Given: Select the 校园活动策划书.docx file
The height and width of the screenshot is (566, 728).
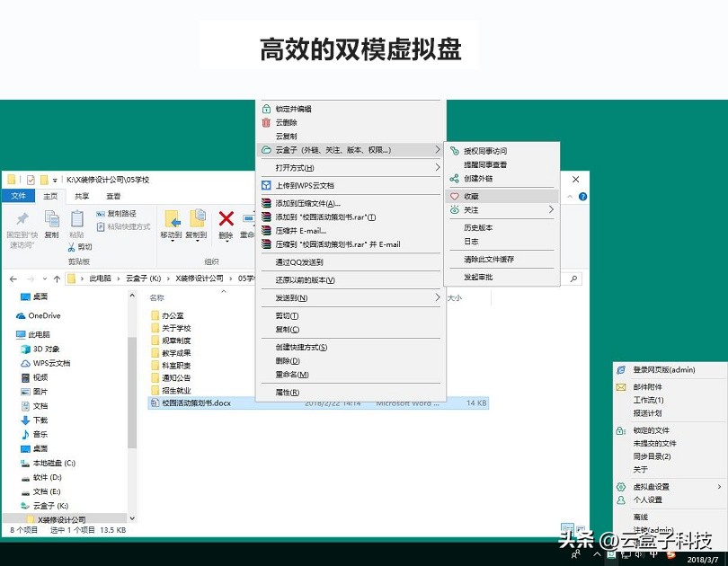Looking at the screenshot, I should pyautogui.click(x=193, y=403).
